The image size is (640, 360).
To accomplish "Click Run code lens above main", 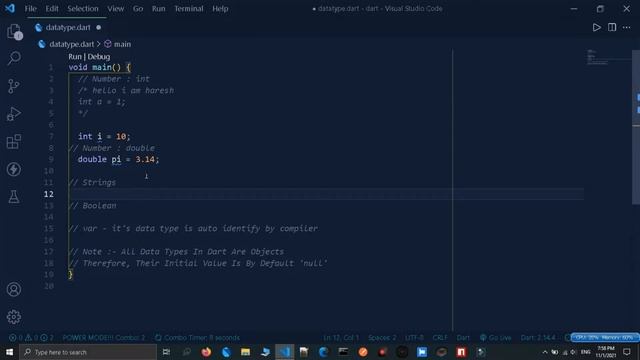I will click(x=75, y=57).
